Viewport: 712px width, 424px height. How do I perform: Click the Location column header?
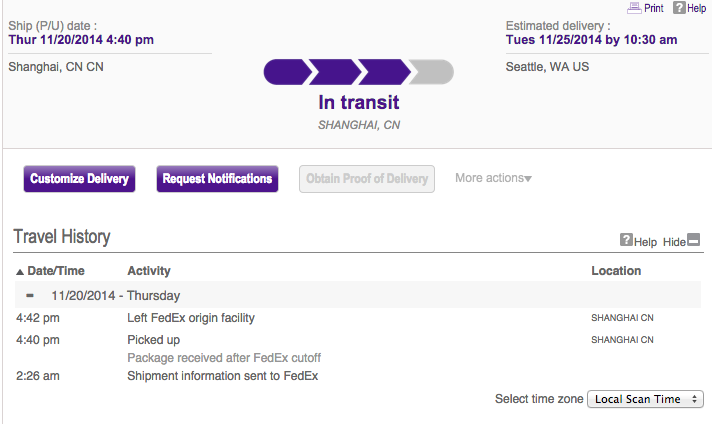tap(616, 271)
